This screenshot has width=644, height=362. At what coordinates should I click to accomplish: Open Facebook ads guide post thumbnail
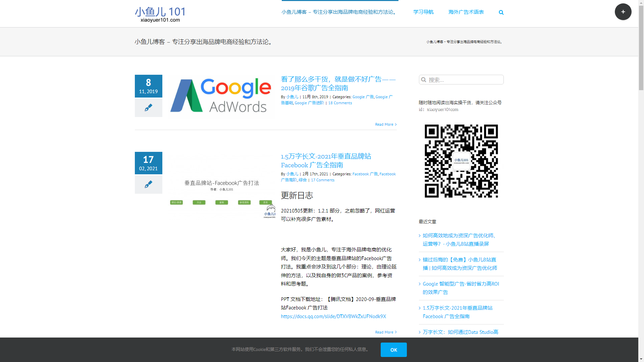tap(221, 186)
